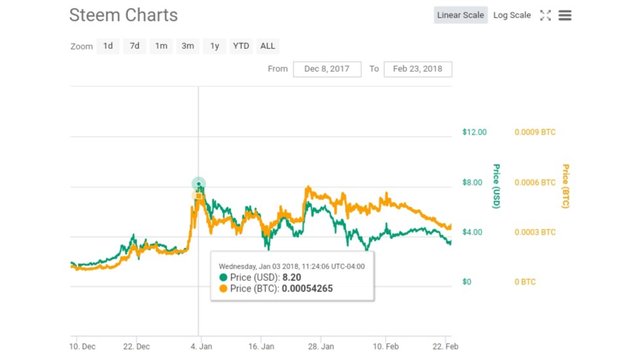
Task: Choose the YTD zoom option
Action: coord(241,46)
